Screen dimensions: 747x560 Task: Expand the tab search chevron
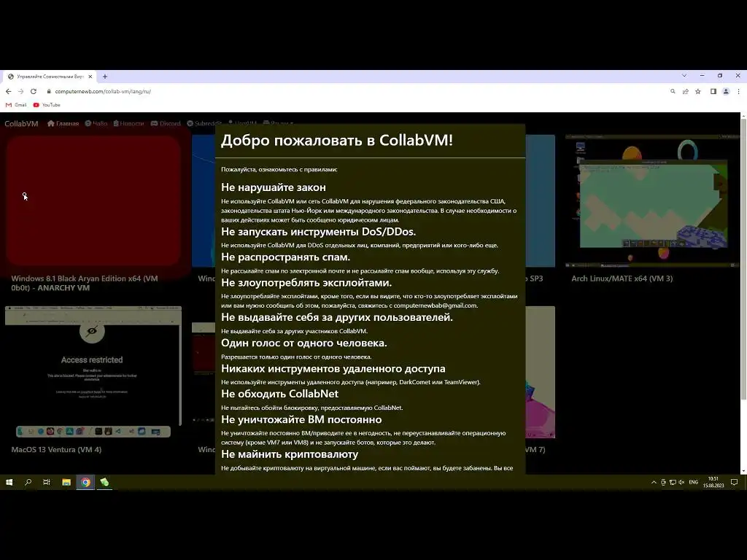pos(684,76)
